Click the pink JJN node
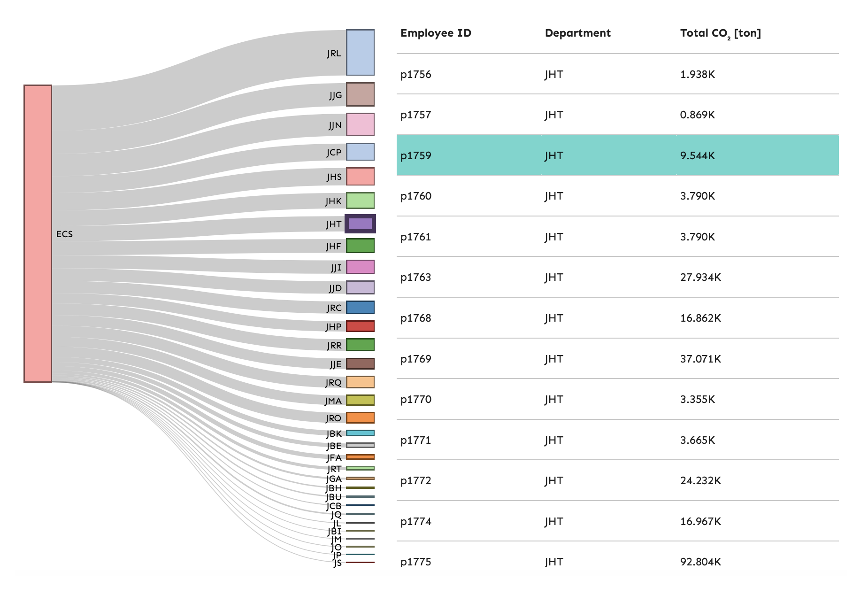This screenshot has width=868, height=595. (360, 124)
